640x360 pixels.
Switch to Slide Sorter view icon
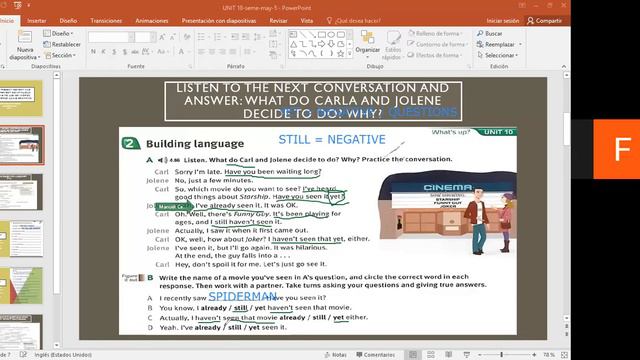[x=431, y=355]
